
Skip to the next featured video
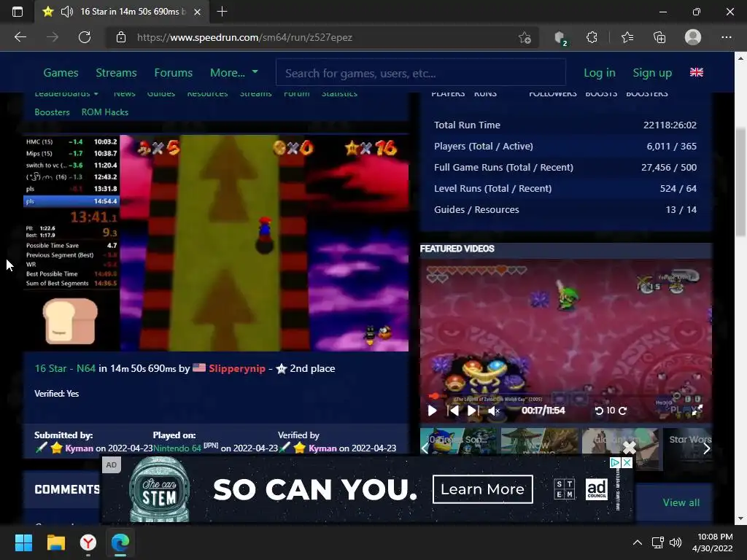click(473, 411)
